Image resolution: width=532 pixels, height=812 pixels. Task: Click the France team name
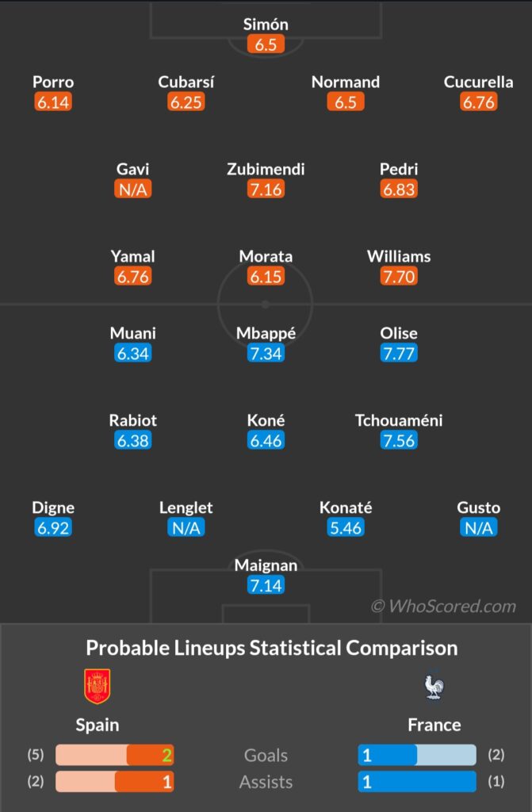434,725
